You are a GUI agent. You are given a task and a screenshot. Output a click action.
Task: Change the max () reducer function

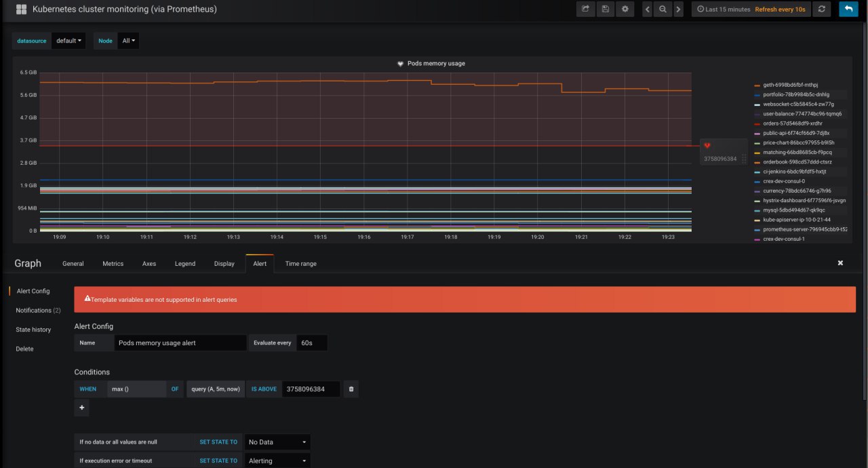[136, 389]
